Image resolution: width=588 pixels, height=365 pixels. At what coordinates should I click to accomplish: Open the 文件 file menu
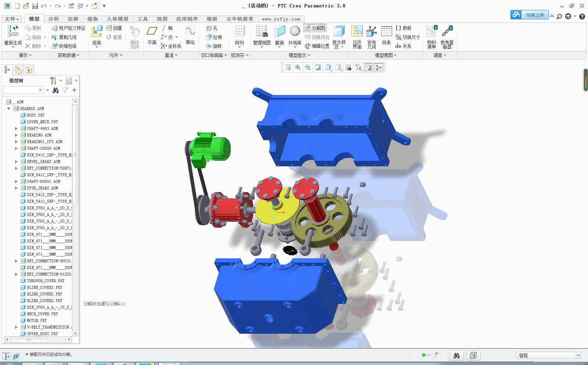coord(12,19)
